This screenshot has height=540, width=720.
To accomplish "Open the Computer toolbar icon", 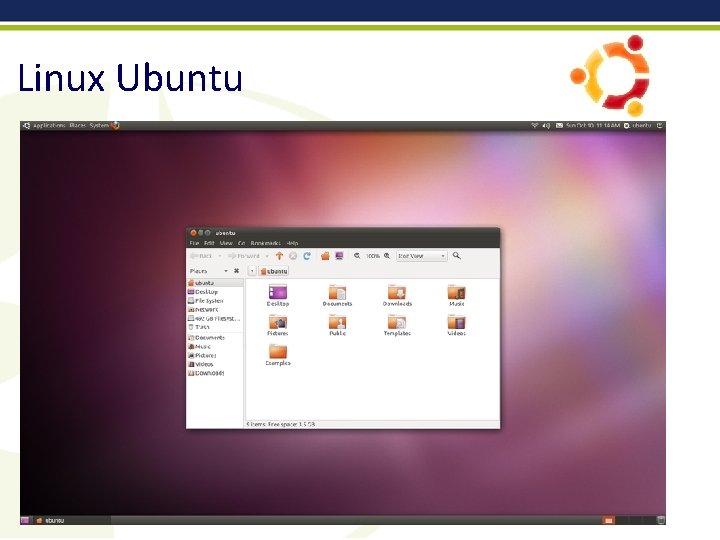I will click(339, 256).
